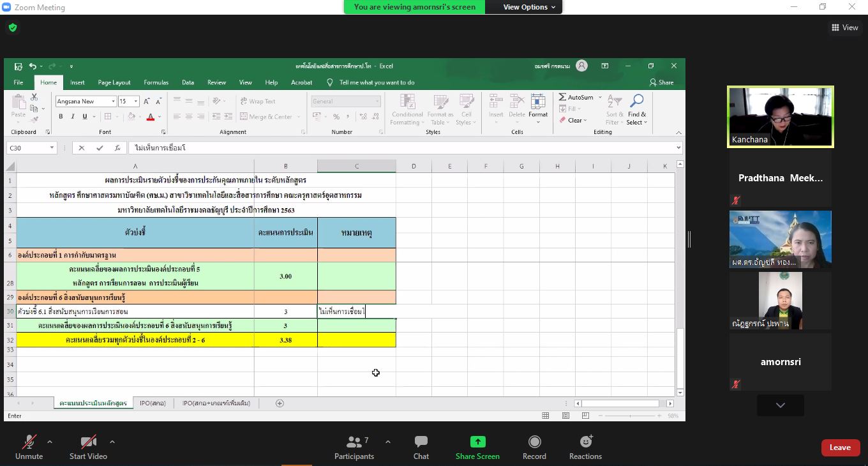Unmute the microphone in Zoom

(x=29, y=447)
